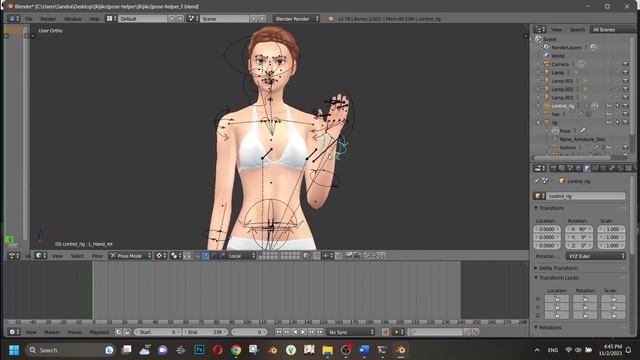Open the Pose menu in the viewport header
640x360 pixels.
click(97, 256)
